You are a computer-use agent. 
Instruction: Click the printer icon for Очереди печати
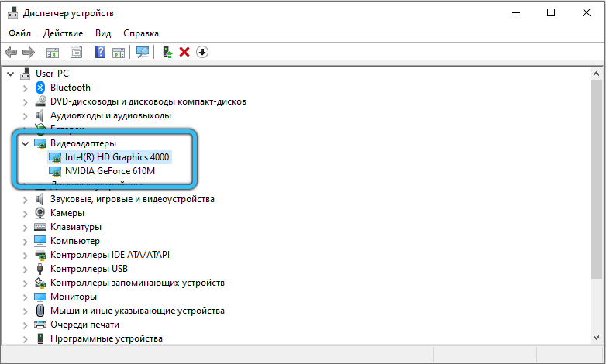pos(40,325)
